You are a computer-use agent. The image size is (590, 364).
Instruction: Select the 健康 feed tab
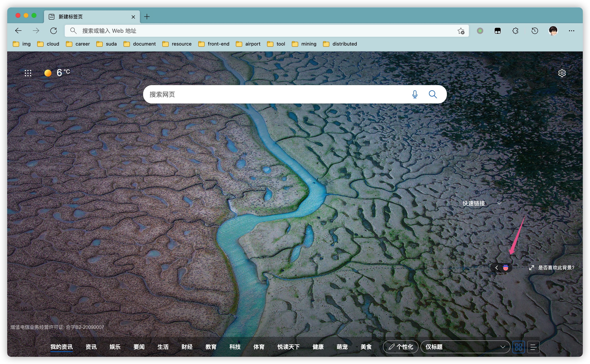[x=318, y=347]
